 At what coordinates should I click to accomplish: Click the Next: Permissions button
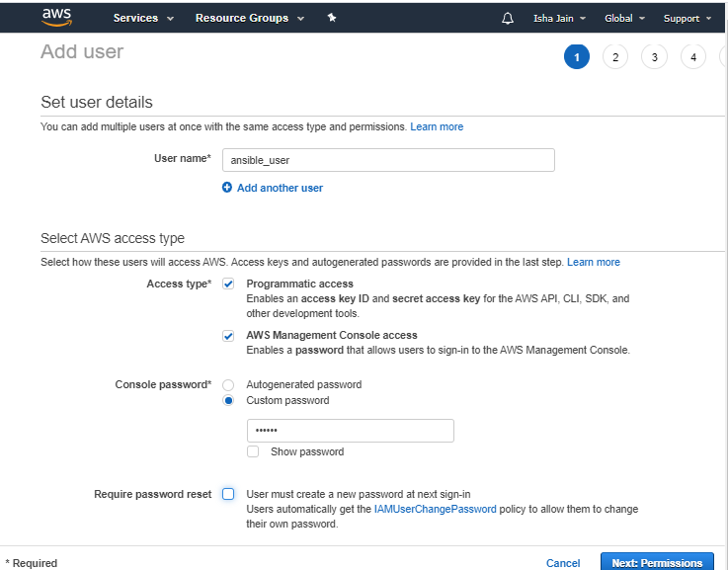pos(657,562)
